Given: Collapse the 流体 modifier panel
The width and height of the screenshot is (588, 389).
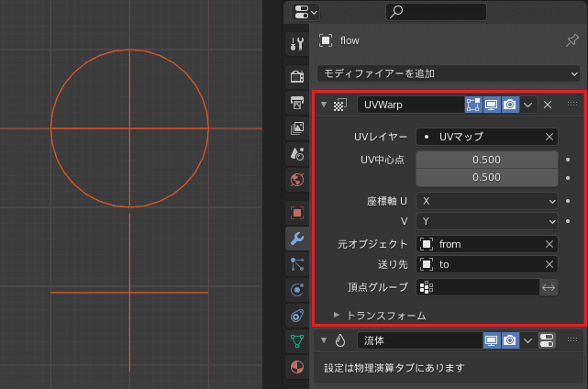Looking at the screenshot, I should pos(324,340).
